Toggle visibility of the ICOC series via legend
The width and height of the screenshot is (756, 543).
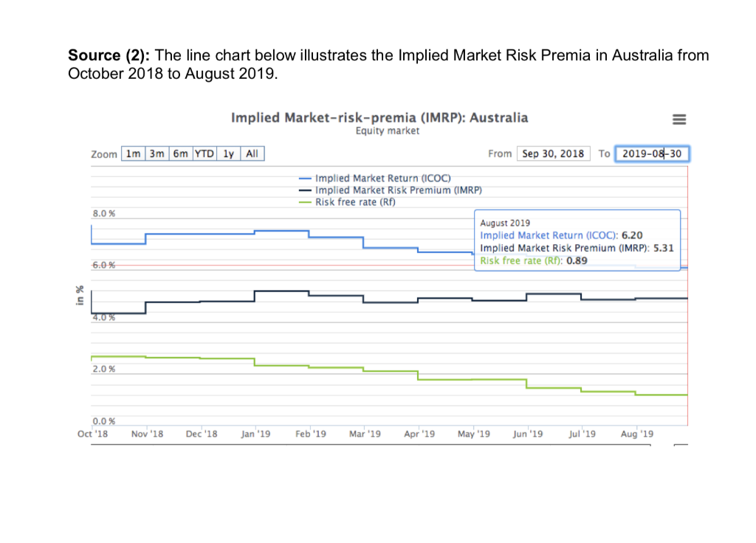[x=384, y=178]
